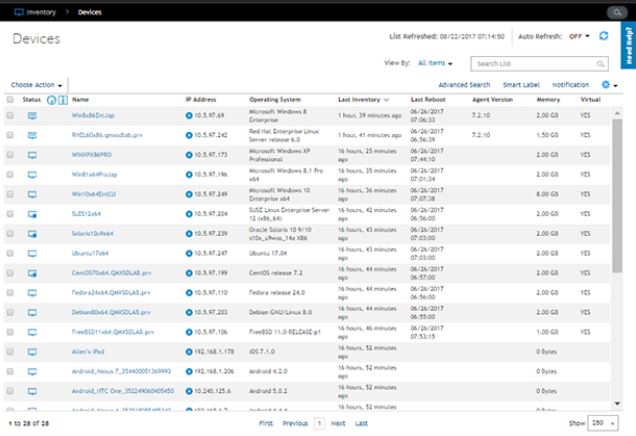The image size is (636, 436).
Task: Open the Auto Refresh OFF dropdown
Action: tap(580, 36)
